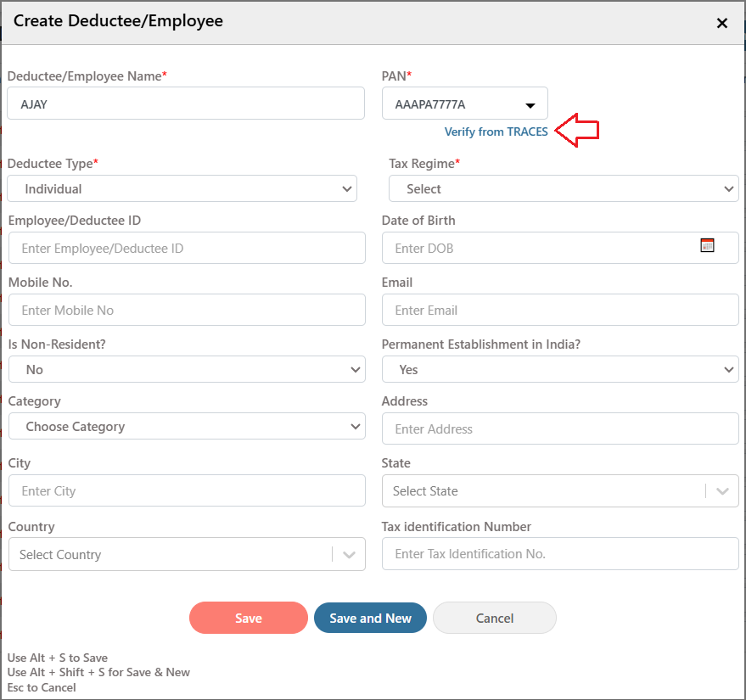746x700 pixels.
Task: Click into the Email input field
Action: pos(560,310)
